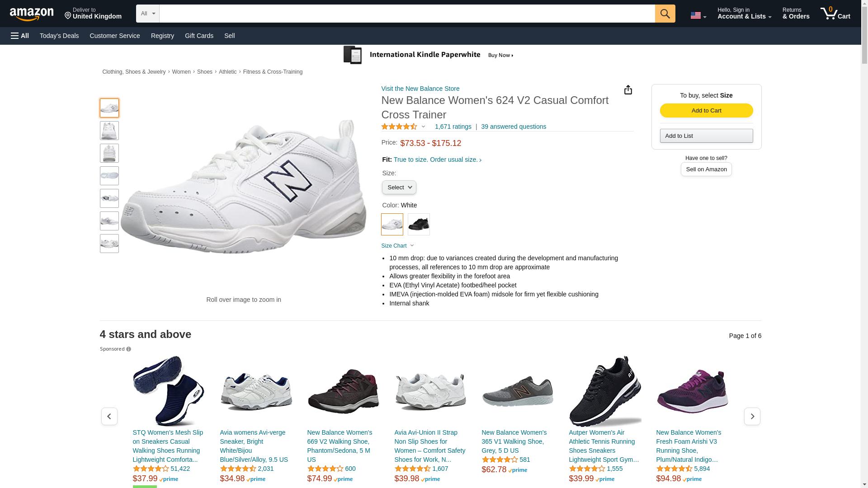Screen dimensions: 868x488
Task: Click the search magnifier button
Action: click(x=665, y=14)
